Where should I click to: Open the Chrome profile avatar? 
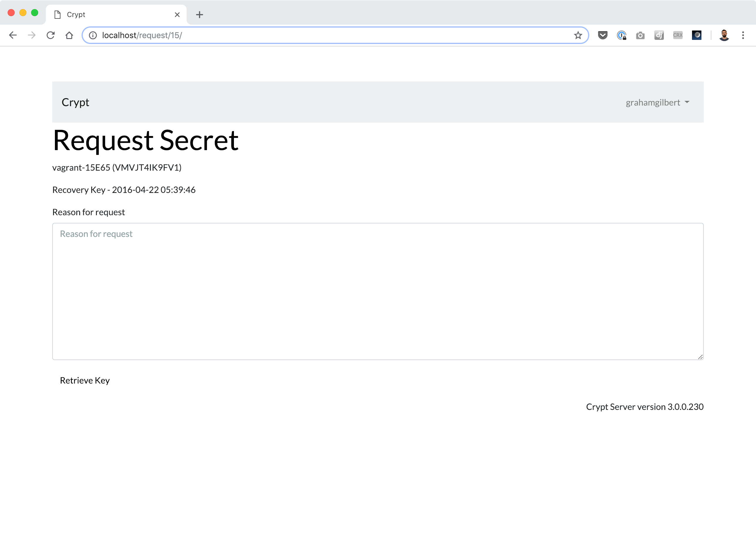point(724,35)
